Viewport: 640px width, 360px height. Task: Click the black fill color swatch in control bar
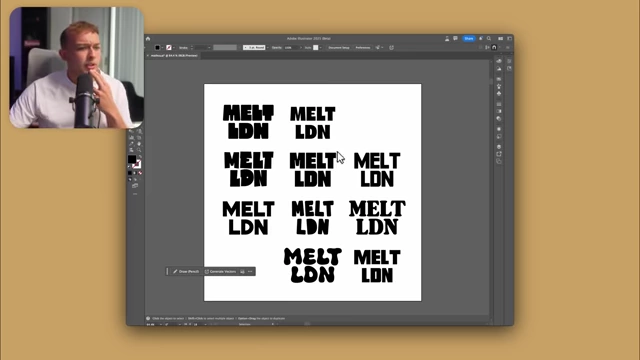tap(157, 48)
